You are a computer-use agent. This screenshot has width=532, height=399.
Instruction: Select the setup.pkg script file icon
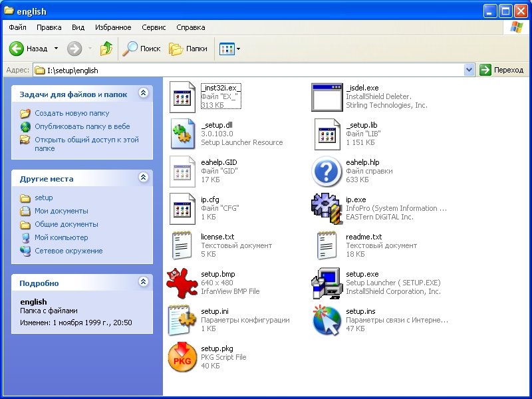point(182,357)
